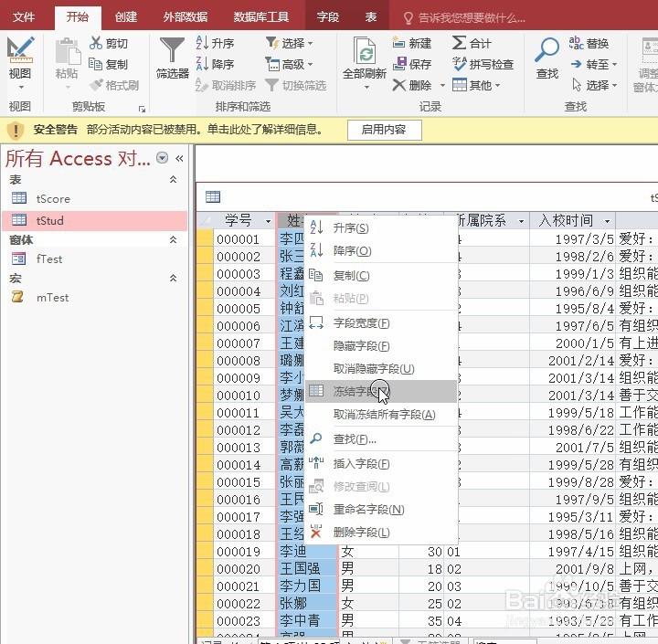Open the mTest macro
This screenshot has height=644, width=658.
52,298
